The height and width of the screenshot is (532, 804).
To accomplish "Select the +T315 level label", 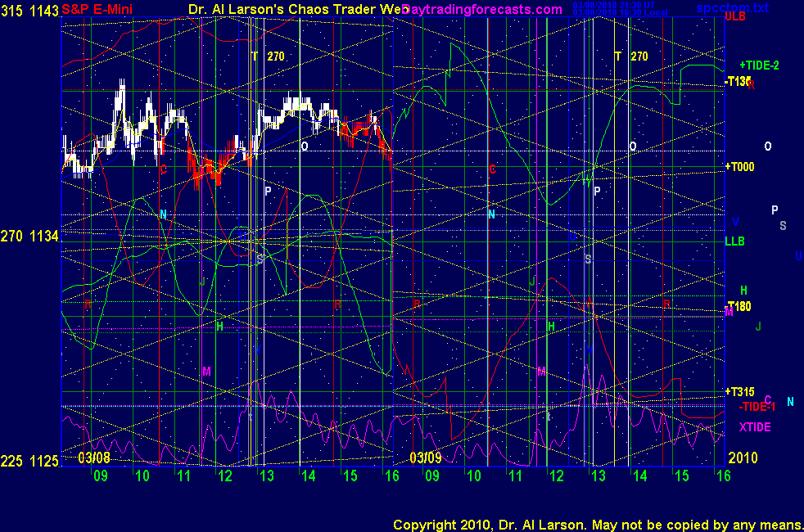I will [x=739, y=391].
